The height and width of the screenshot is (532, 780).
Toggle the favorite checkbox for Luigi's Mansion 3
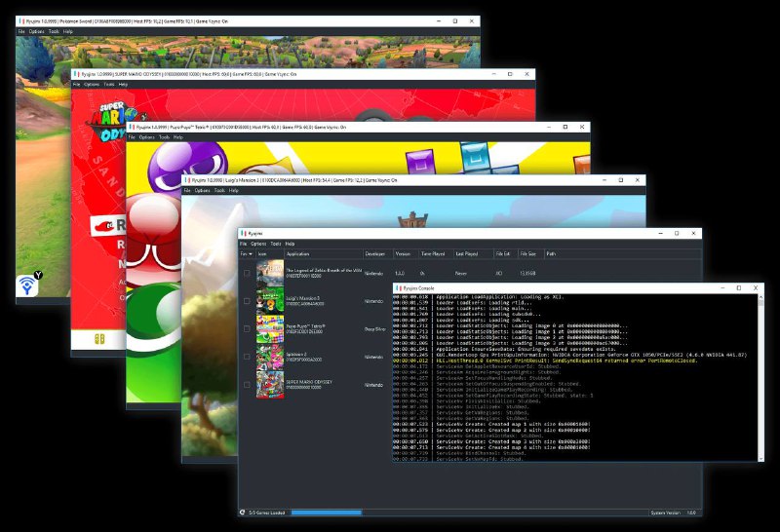click(x=247, y=301)
